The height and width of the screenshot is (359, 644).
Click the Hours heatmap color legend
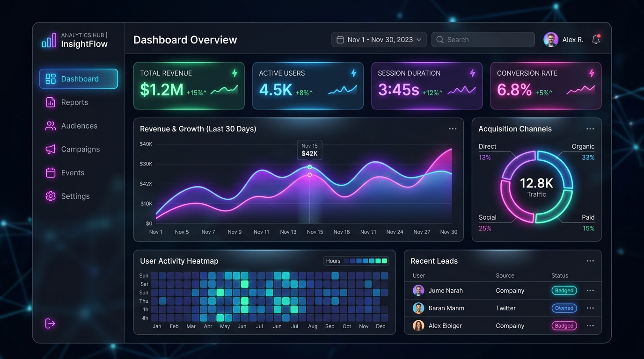tap(356, 261)
